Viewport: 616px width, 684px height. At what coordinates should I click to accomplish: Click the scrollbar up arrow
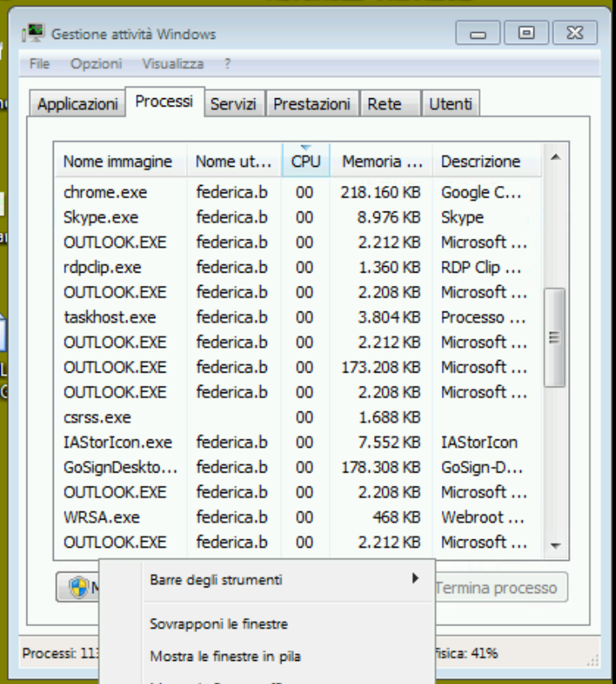coord(555,157)
